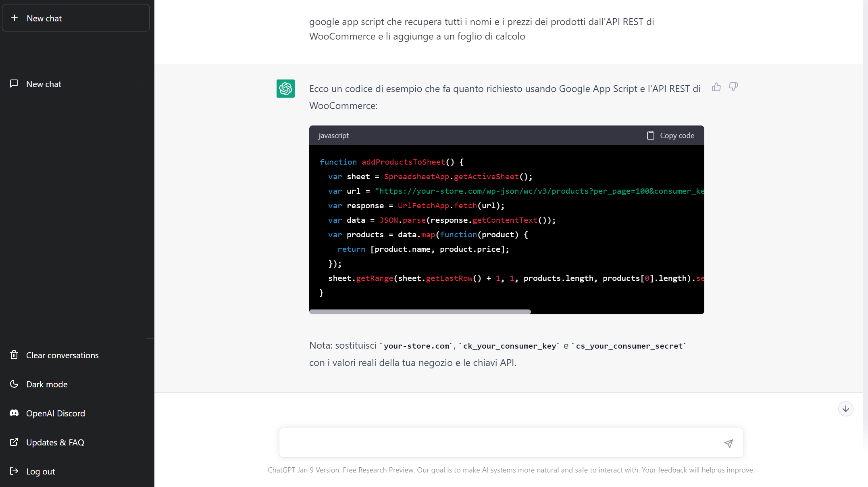
Task: Select Log out from the sidebar
Action: [40, 471]
